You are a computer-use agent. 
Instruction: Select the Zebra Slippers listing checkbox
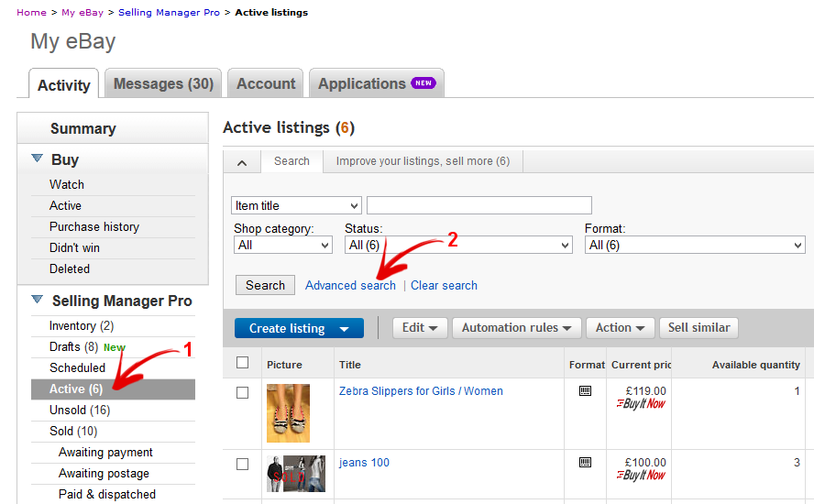243,392
